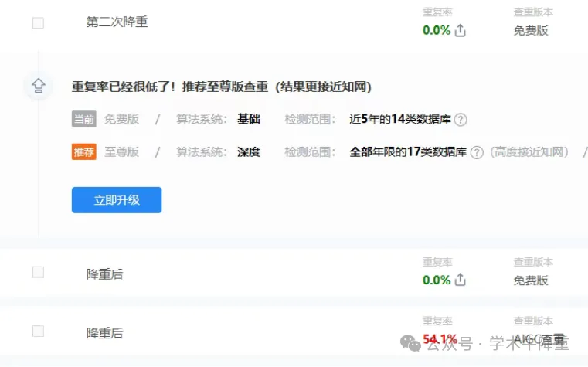Click the export icon beside 第二次降重's 0.0%
Image resolution: width=588 pixels, height=367 pixels.
click(461, 31)
